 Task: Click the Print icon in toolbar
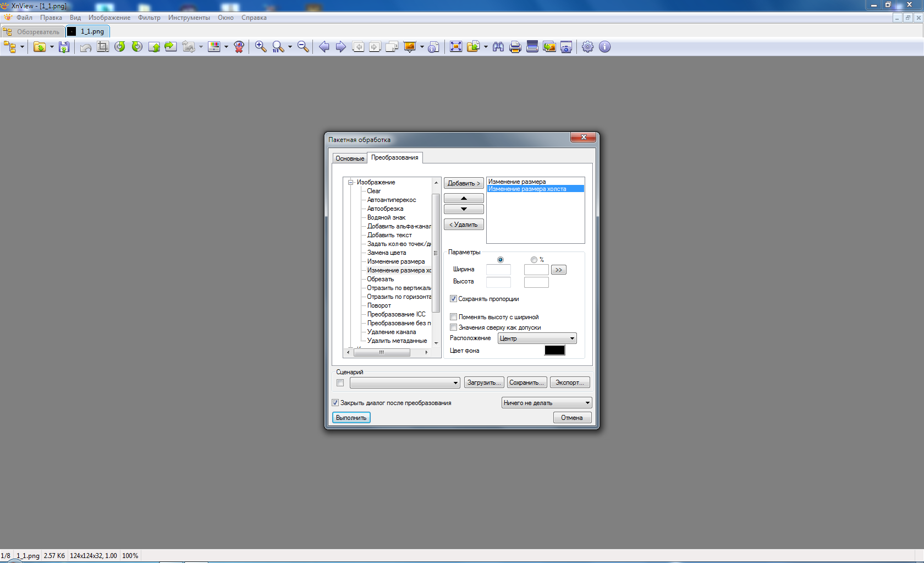515,47
